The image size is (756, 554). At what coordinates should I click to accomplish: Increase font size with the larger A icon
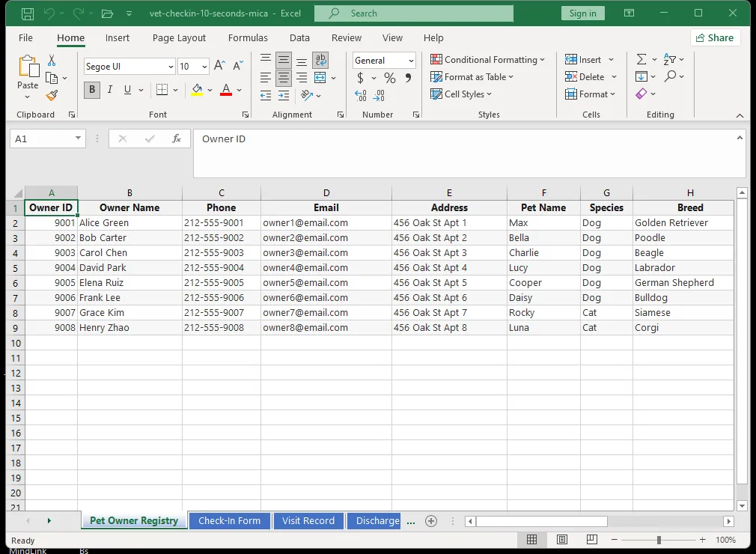click(x=219, y=66)
